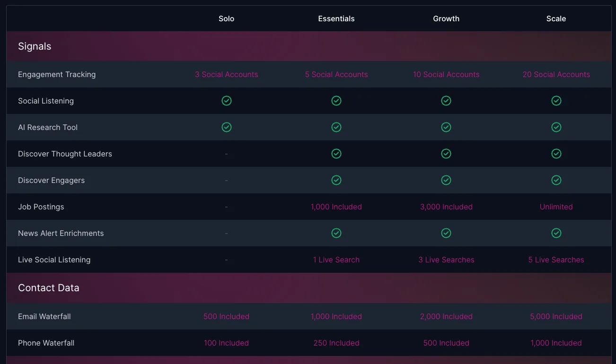Click the Discover Engagers row label
Screen dimensions: 616x364
[x=51, y=180]
